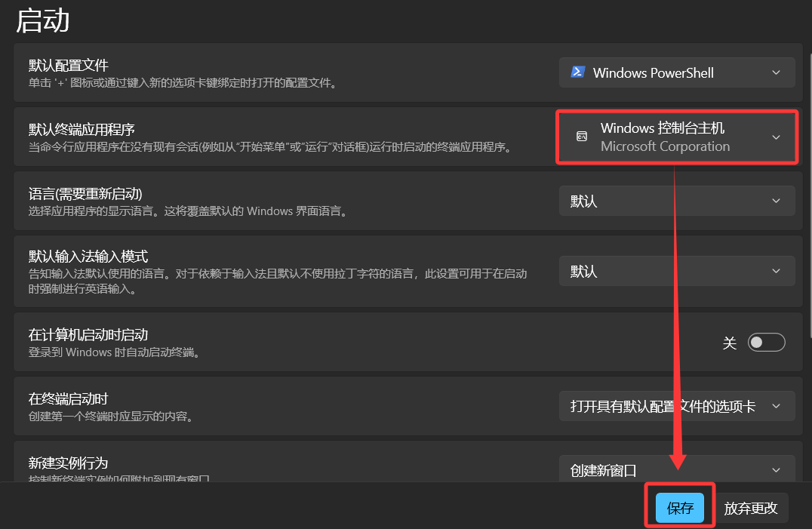Click the 放弃更改 button
The image size is (812, 529).
coord(751,508)
